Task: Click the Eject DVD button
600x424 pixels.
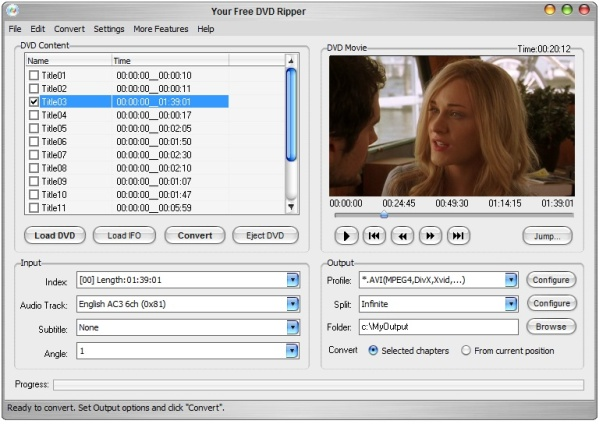Action: [265, 235]
